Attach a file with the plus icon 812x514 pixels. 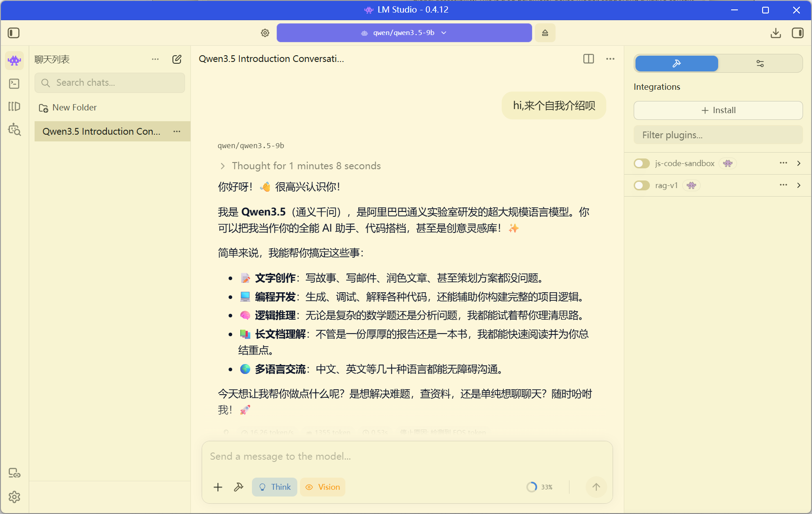coord(218,487)
